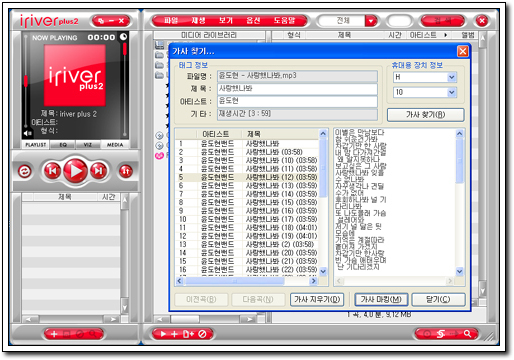The image size is (514, 360).
Task: Click the results list scroll-up arrow
Action: click(323, 134)
